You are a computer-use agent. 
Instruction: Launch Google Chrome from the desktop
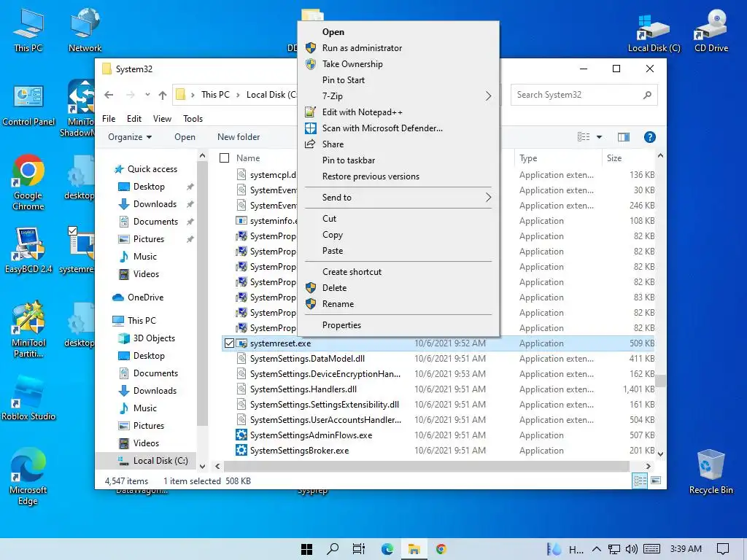click(x=28, y=182)
